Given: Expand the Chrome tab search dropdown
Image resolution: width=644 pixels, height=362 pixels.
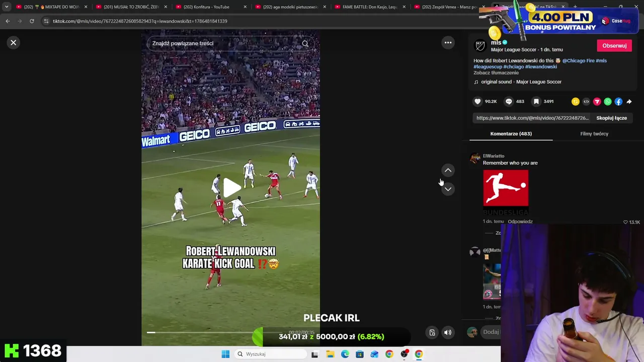Looking at the screenshot, I should [x=7, y=7].
